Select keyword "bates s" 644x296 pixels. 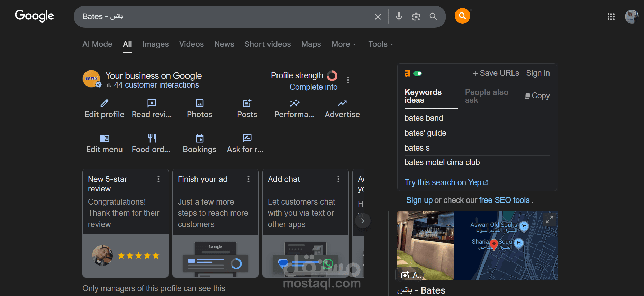tap(417, 148)
